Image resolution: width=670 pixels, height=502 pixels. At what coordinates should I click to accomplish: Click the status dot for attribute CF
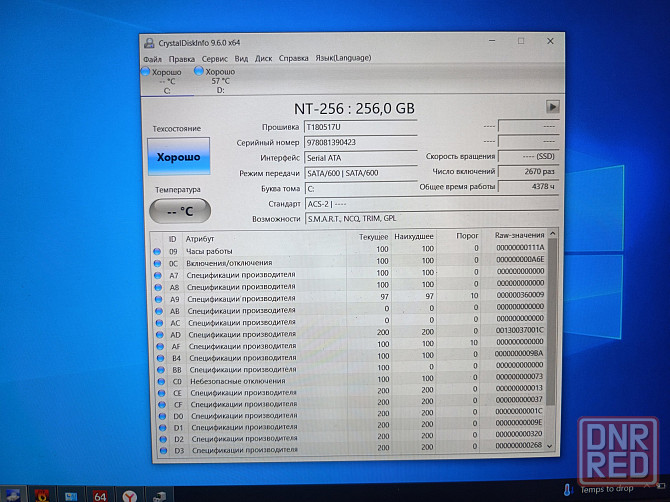click(x=162, y=405)
